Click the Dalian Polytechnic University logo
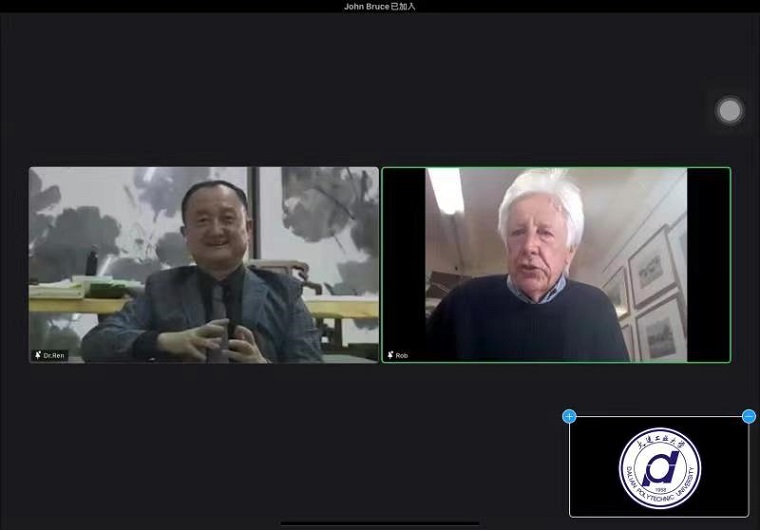 (660, 468)
